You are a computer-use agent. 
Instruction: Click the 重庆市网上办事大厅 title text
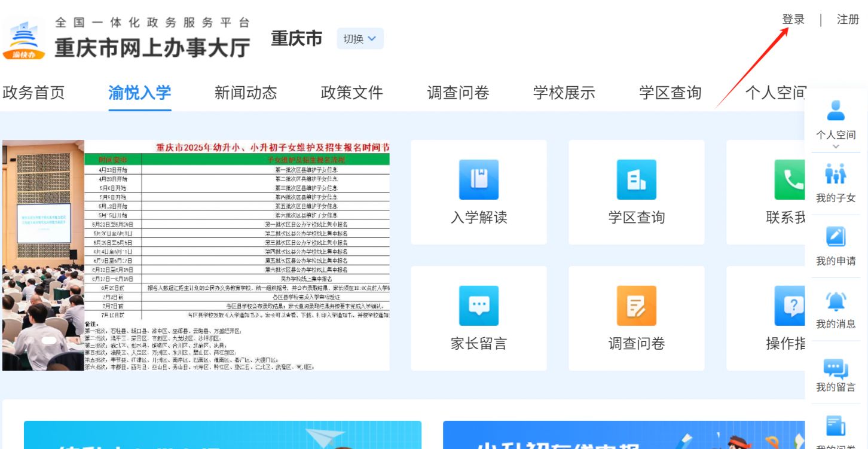click(152, 48)
